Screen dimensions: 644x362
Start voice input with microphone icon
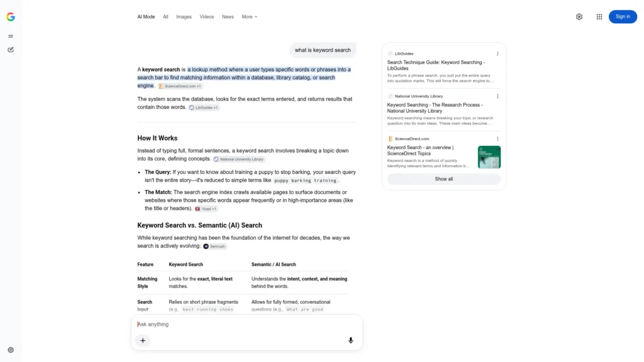coord(350,341)
